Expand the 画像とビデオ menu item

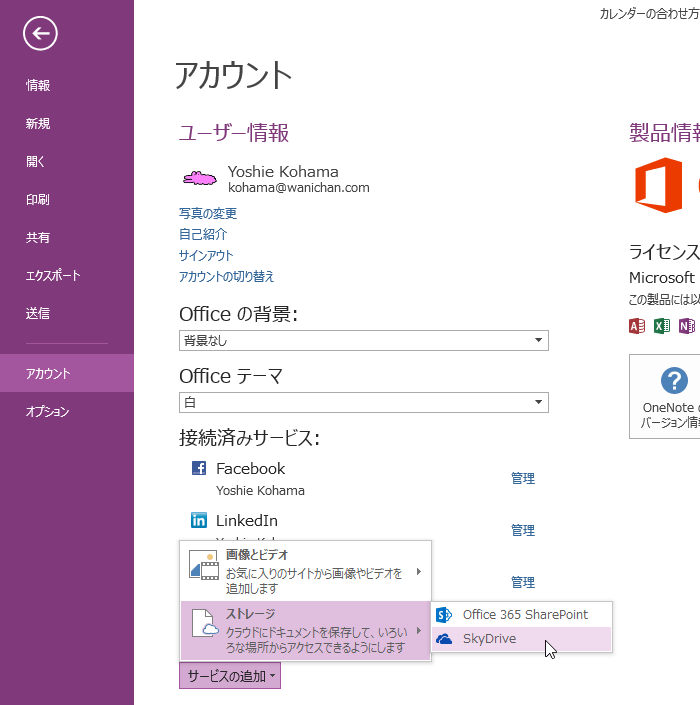306,571
